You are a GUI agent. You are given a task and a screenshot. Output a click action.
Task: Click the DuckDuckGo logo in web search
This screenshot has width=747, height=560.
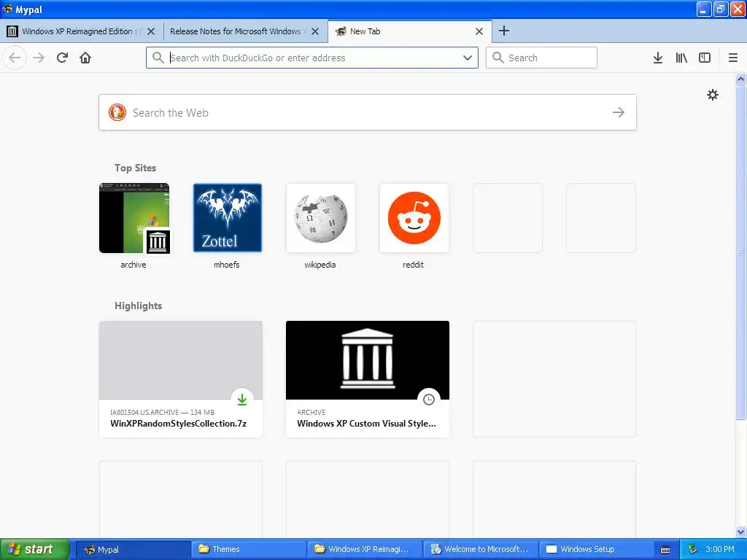click(x=117, y=112)
